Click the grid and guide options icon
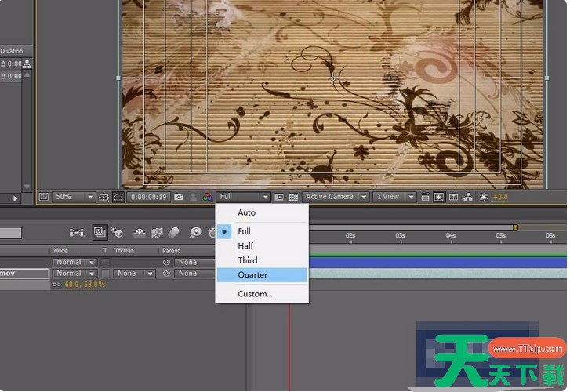The height and width of the screenshot is (392, 570). (104, 198)
